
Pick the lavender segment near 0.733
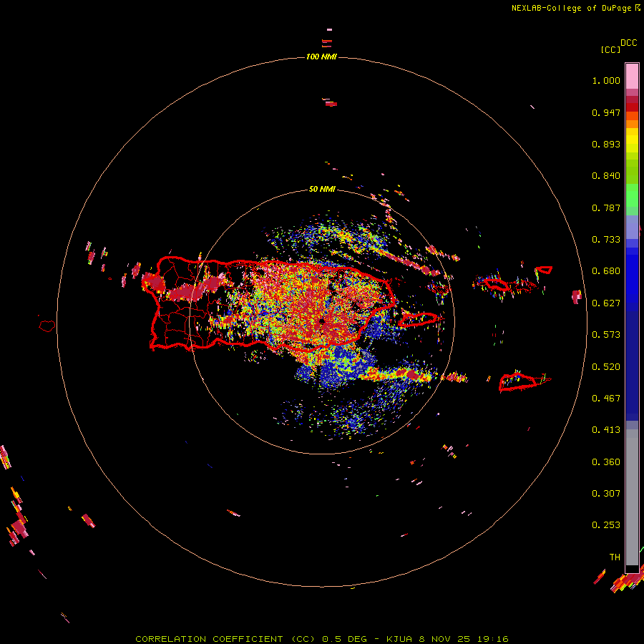click(x=632, y=227)
